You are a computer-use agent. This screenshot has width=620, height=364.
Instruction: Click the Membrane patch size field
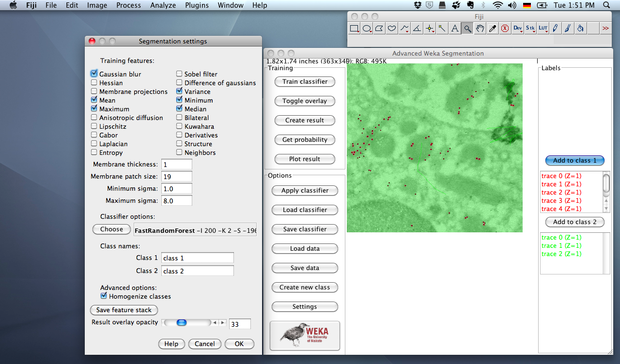click(177, 177)
